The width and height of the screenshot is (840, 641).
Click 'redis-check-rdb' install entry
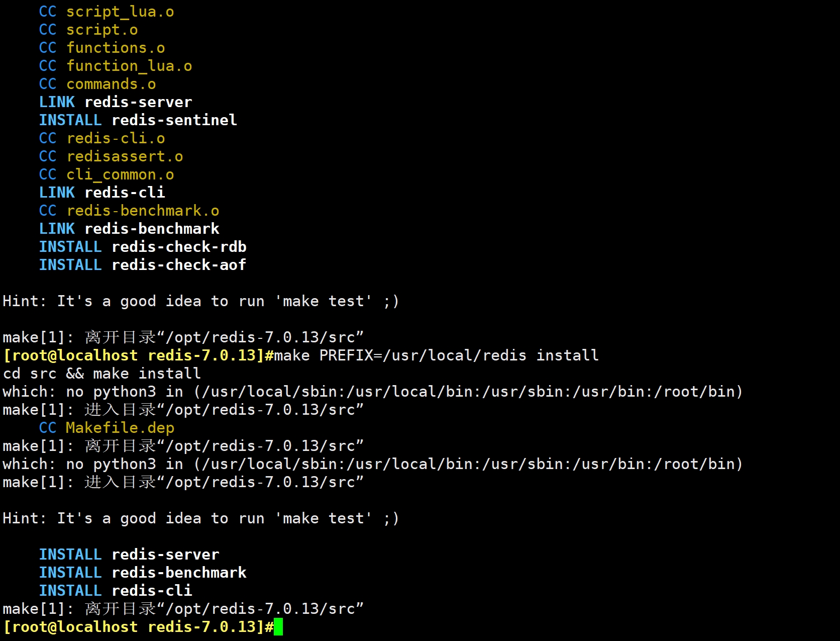pyautogui.click(x=179, y=247)
